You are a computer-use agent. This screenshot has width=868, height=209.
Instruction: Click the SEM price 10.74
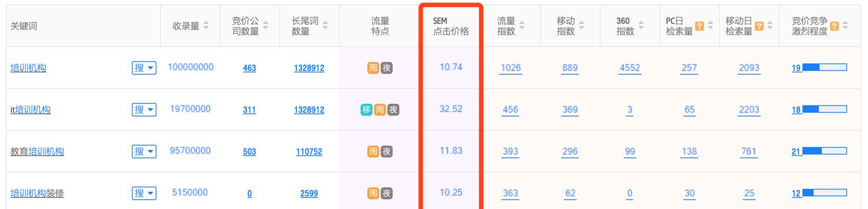click(x=451, y=67)
